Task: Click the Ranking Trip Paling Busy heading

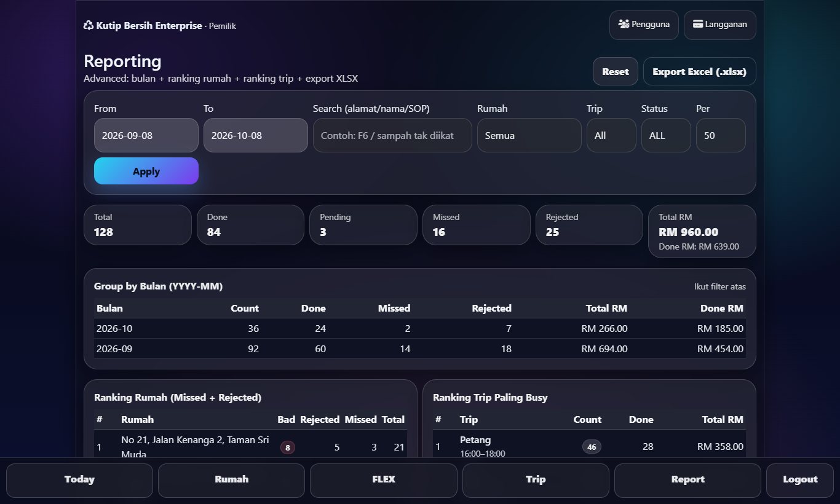Action: pos(490,398)
